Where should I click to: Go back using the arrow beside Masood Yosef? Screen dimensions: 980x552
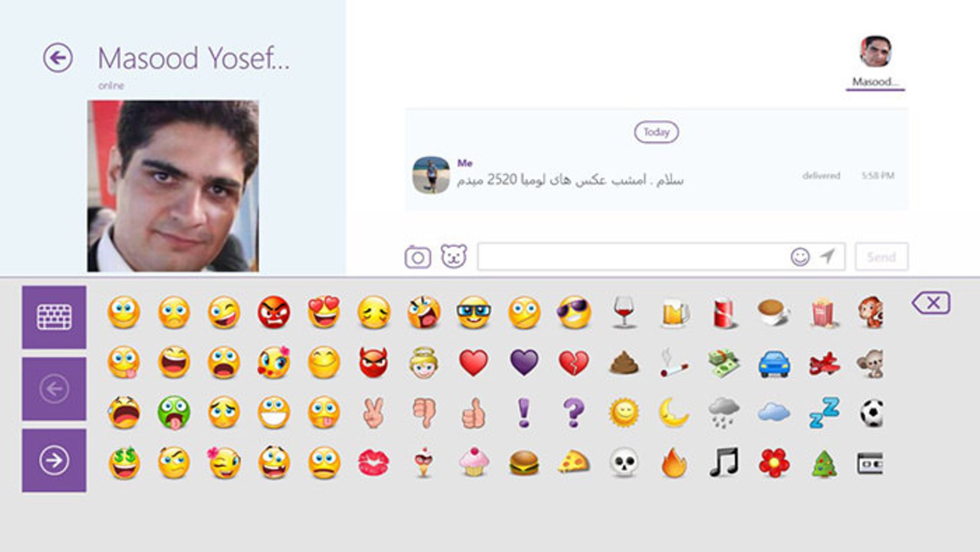[x=58, y=58]
